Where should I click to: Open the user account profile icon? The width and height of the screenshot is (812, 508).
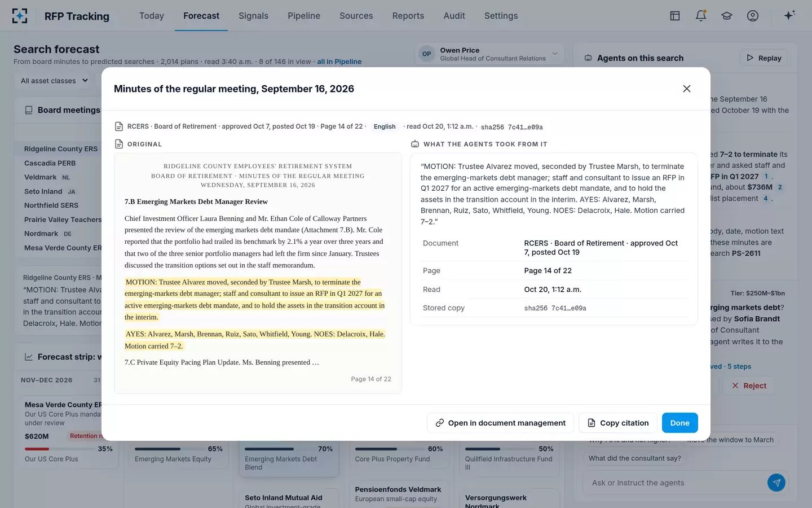pyautogui.click(x=753, y=16)
